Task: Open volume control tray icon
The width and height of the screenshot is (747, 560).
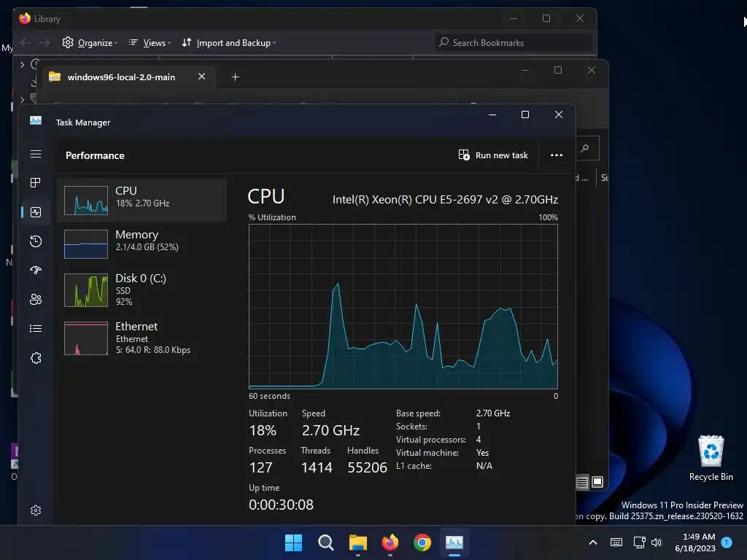Action: click(x=657, y=542)
